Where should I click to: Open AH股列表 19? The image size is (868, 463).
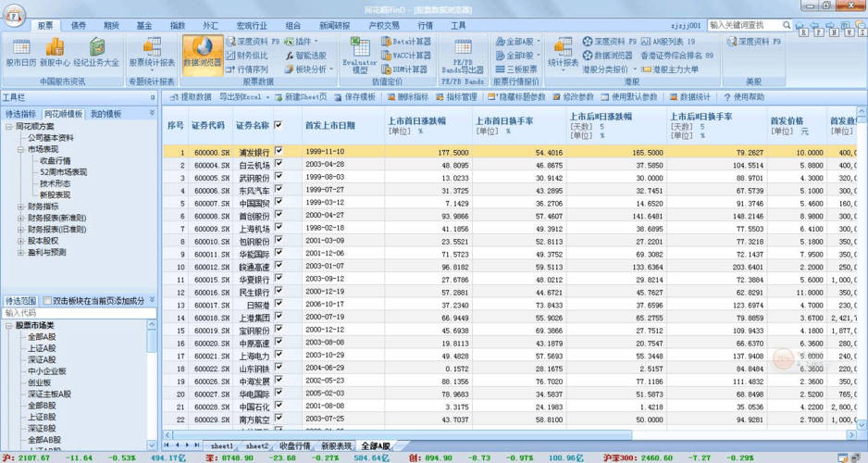(667, 42)
